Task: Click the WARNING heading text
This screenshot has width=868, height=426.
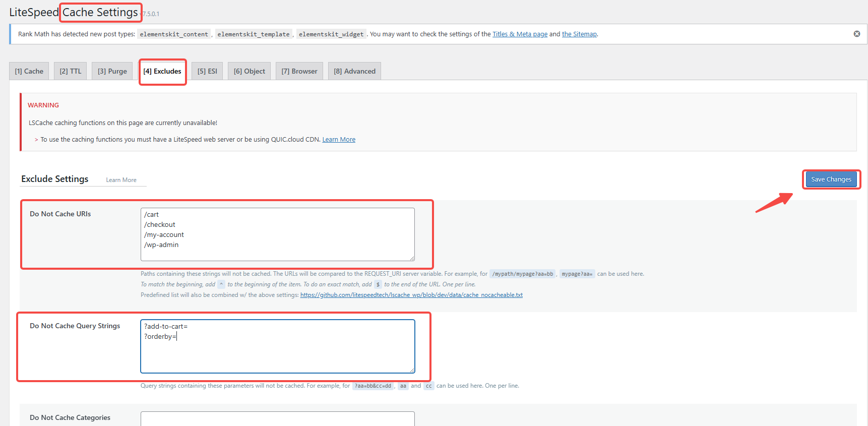Action: [43, 105]
